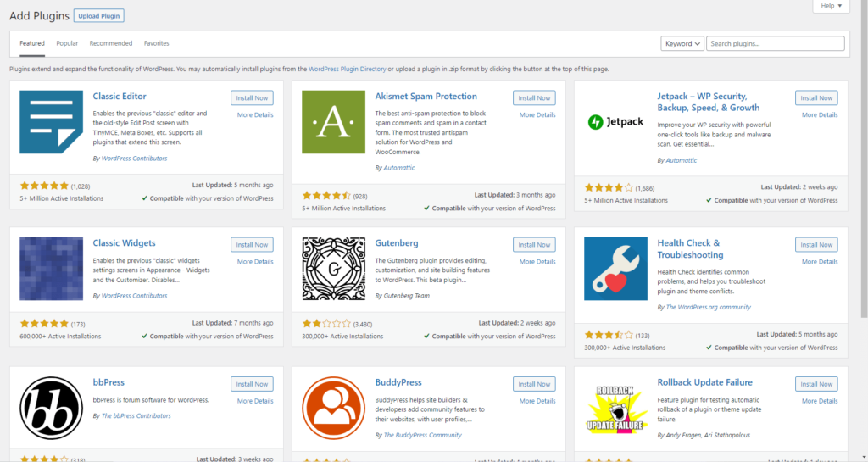
Task: Click 'Last Updated: 7 months ago' text
Action: click(232, 323)
